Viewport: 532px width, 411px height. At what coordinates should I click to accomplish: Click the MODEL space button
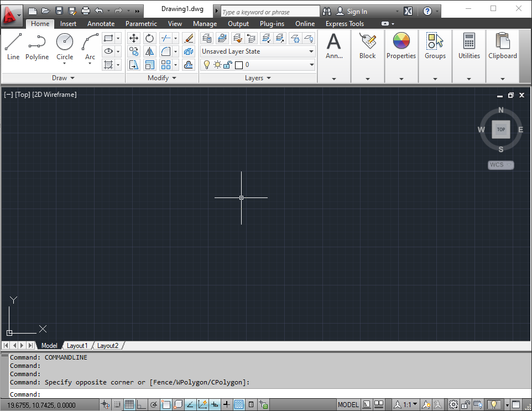click(348, 404)
